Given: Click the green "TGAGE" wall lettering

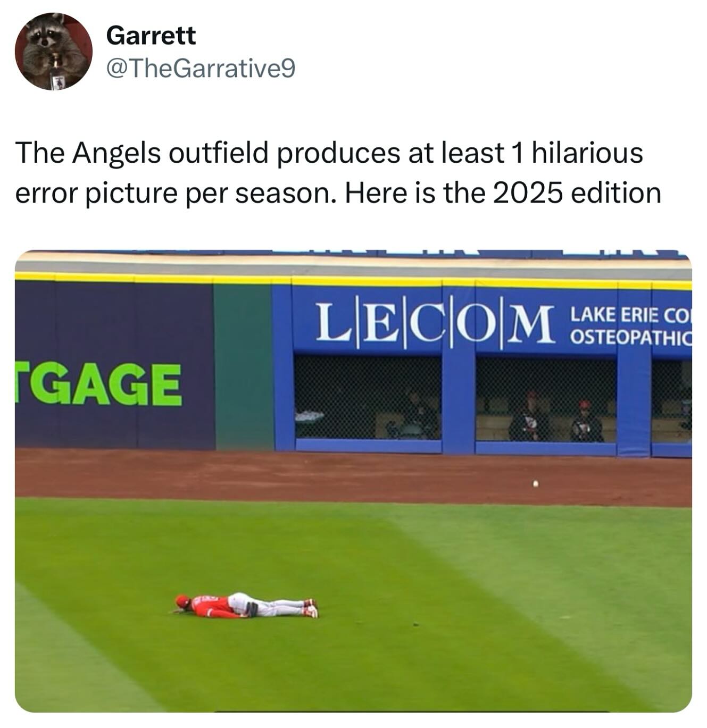Looking at the screenshot, I should point(97,384).
